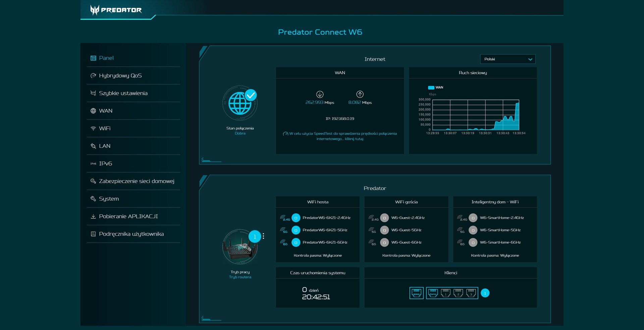This screenshot has width=644, height=330.
Task: Click the Predator logo in the header
Action: [116, 10]
